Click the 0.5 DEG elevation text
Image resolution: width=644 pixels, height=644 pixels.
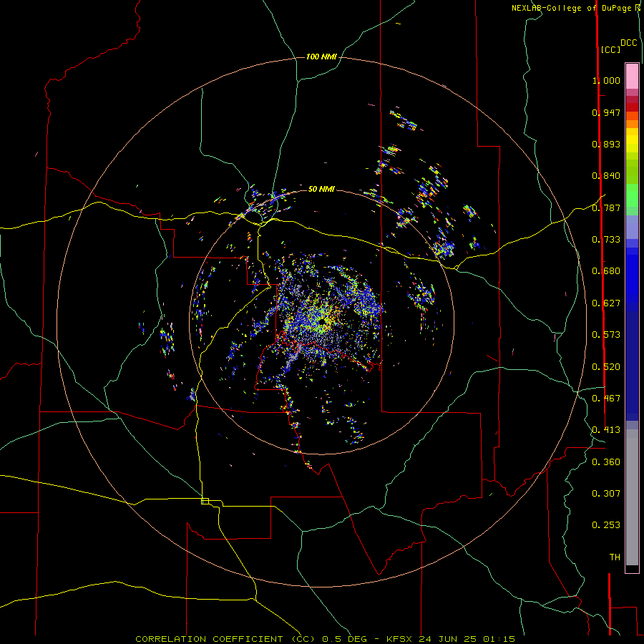click(344, 639)
